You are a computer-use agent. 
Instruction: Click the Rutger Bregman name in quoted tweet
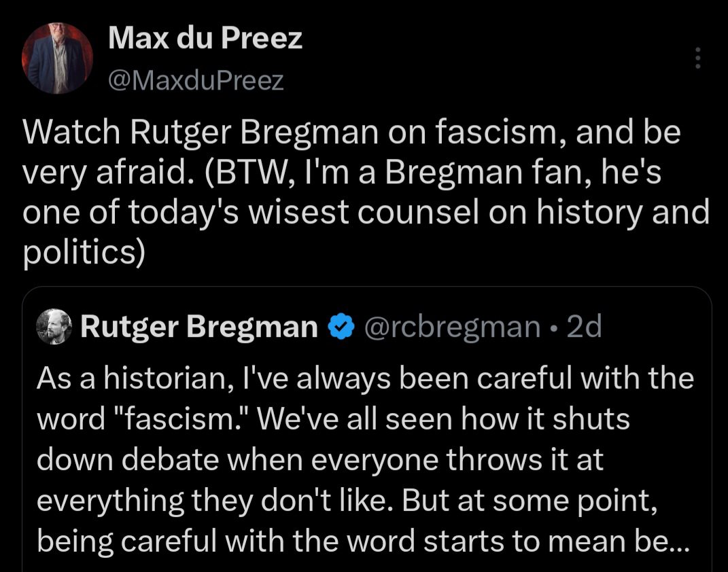(198, 328)
